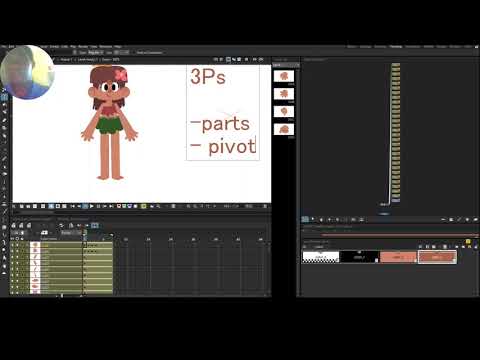Image resolution: width=480 pixels, height=360 pixels.
Task: Click the font icon in the Tool Properties bar
Action: point(75,53)
